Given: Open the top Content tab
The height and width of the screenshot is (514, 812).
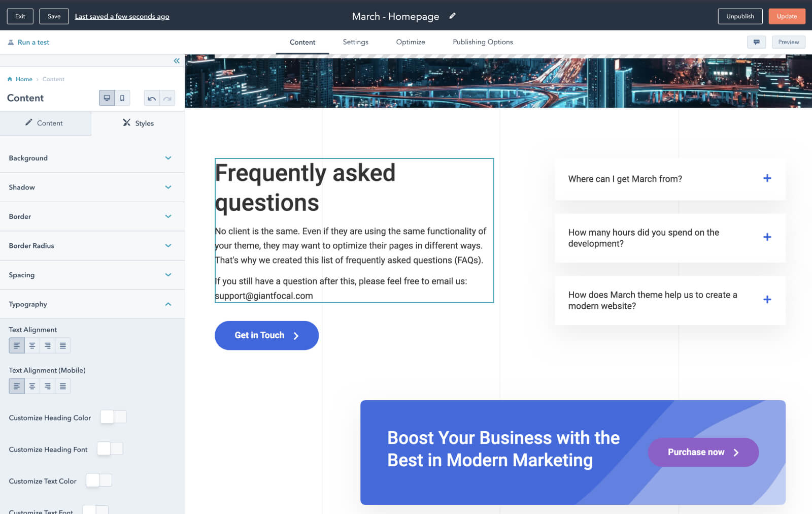Looking at the screenshot, I should (302, 42).
